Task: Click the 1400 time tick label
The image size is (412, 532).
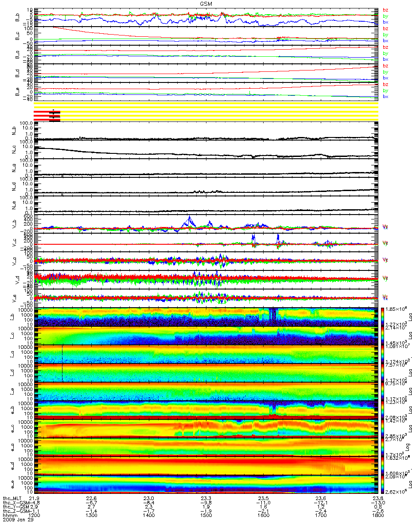Action: point(149,516)
